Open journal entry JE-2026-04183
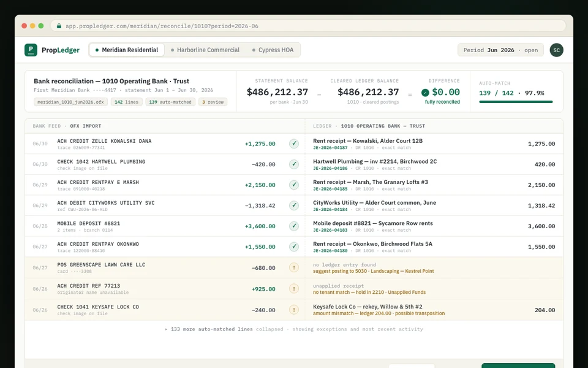 (x=330, y=230)
